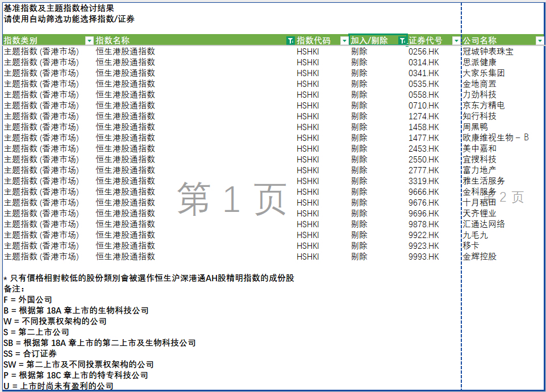Click the instruction 请使用自动筛选功能选择指数/证券
Screen dimensions: 546x392
pos(69,19)
